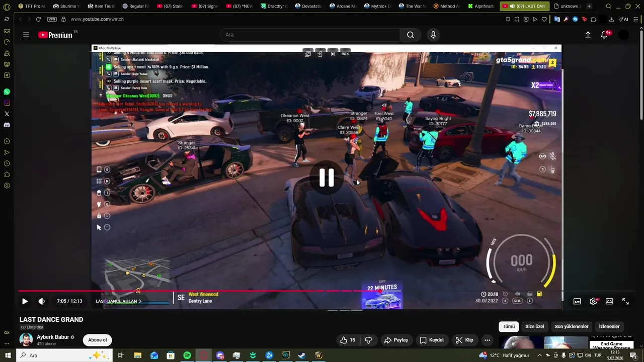Click the browser tab search magnifier

(608, 6)
